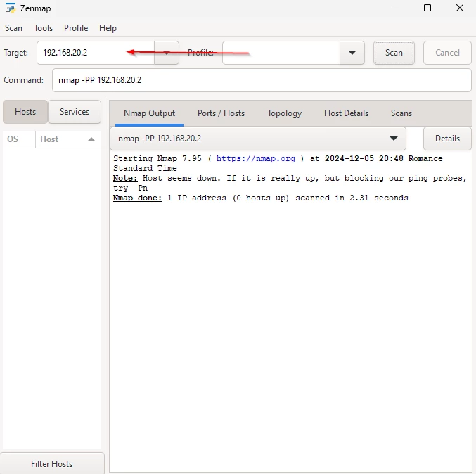The image size is (476, 474).
Task: Click the Command field with nmap -PP
Action: 262,80
